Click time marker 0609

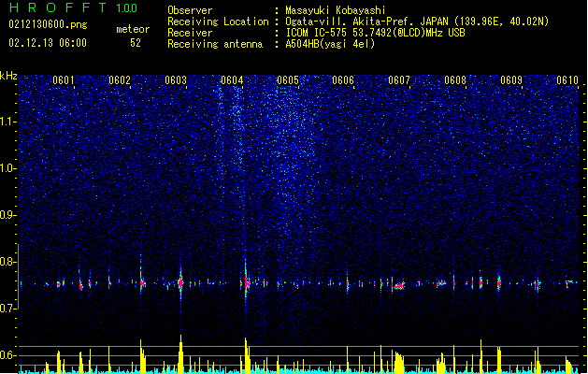click(511, 80)
